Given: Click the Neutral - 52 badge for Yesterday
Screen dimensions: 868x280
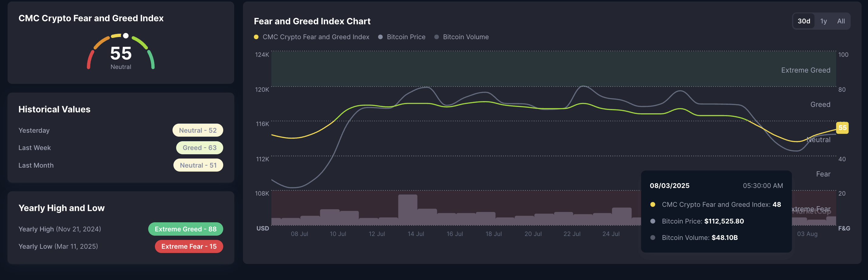Looking at the screenshot, I should [x=198, y=130].
